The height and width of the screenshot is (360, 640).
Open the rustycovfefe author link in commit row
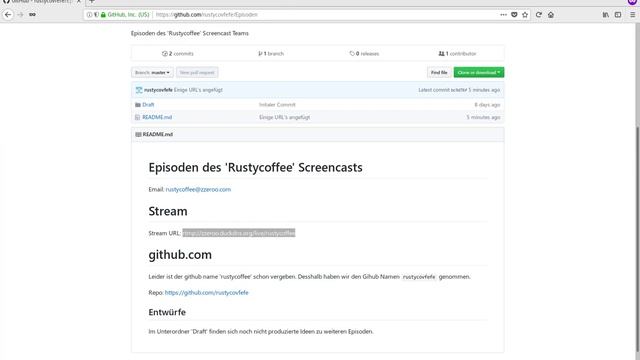click(x=158, y=90)
